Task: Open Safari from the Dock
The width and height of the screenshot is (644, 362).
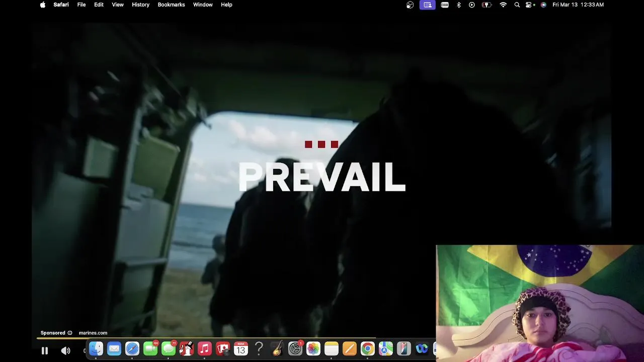Action: [x=132, y=348]
